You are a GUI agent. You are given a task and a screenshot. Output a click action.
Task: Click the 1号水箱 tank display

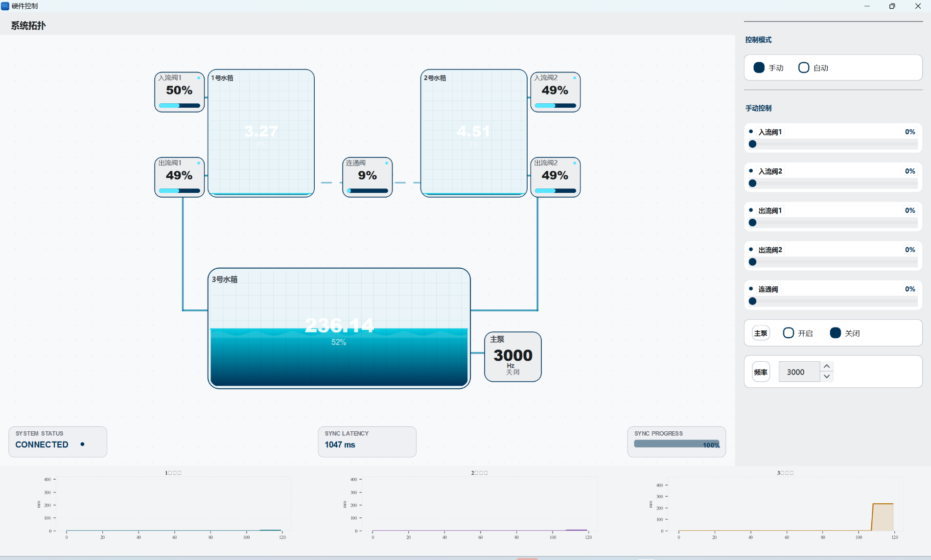tap(261, 133)
